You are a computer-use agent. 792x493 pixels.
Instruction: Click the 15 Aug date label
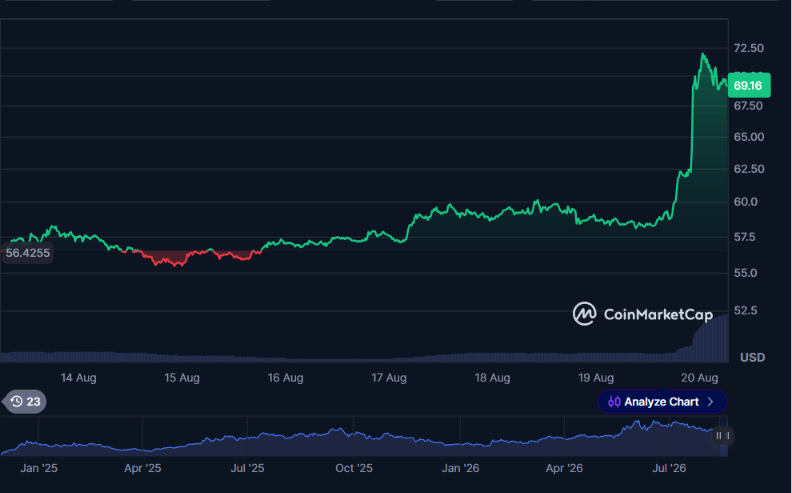(x=182, y=378)
